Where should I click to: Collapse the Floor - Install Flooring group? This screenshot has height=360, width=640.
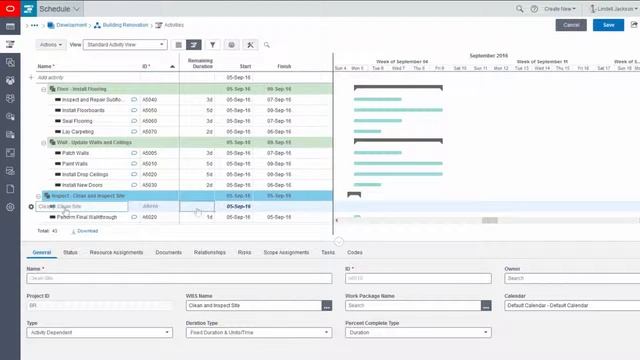(44, 89)
